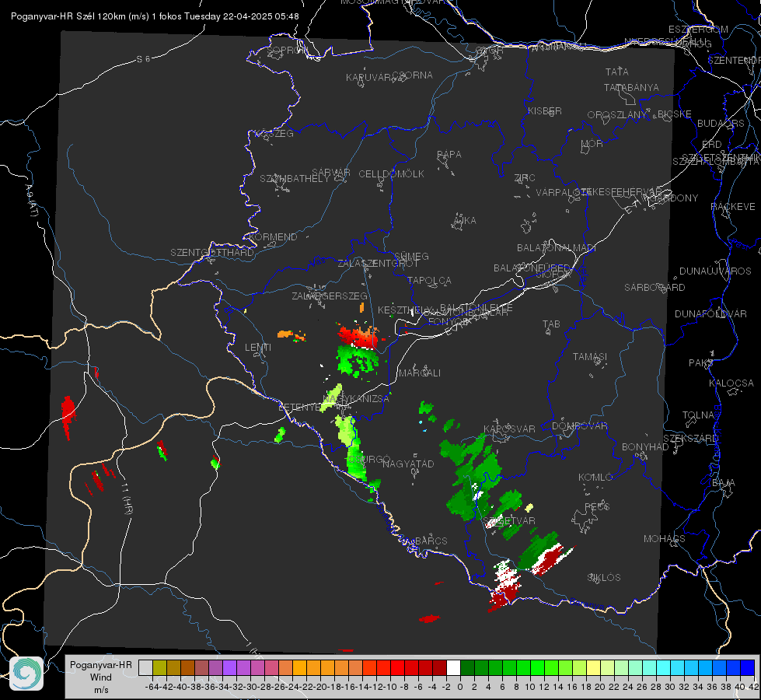Click the LENTI label
This screenshot has width=761, height=700.
point(258,348)
